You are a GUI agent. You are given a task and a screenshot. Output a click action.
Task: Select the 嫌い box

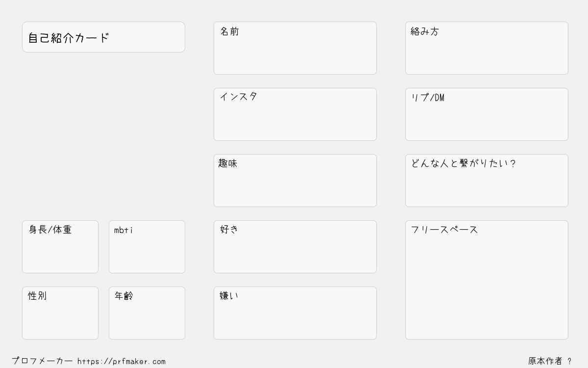coord(295,313)
